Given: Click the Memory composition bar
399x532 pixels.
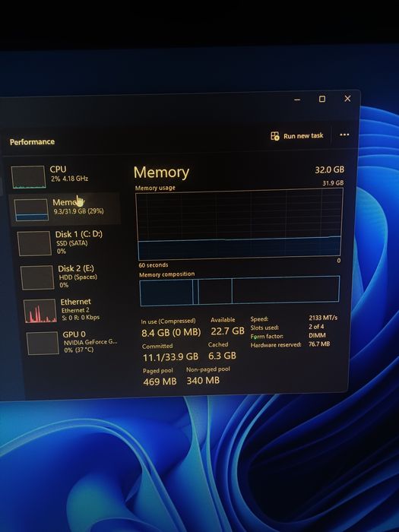Looking at the screenshot, I should click(x=239, y=290).
